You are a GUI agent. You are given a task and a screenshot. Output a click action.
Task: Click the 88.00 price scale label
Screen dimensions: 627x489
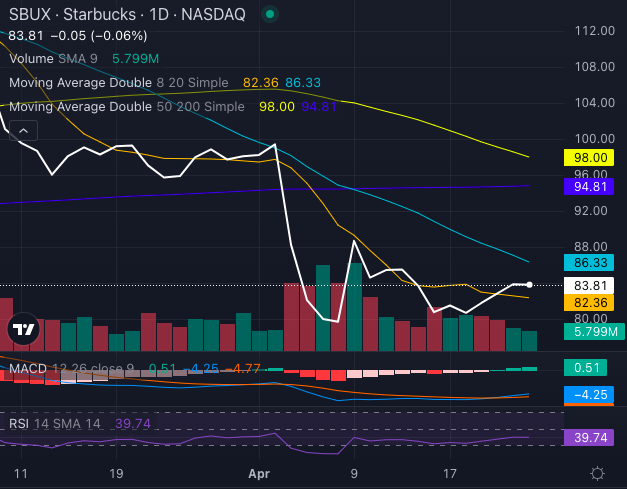click(591, 247)
